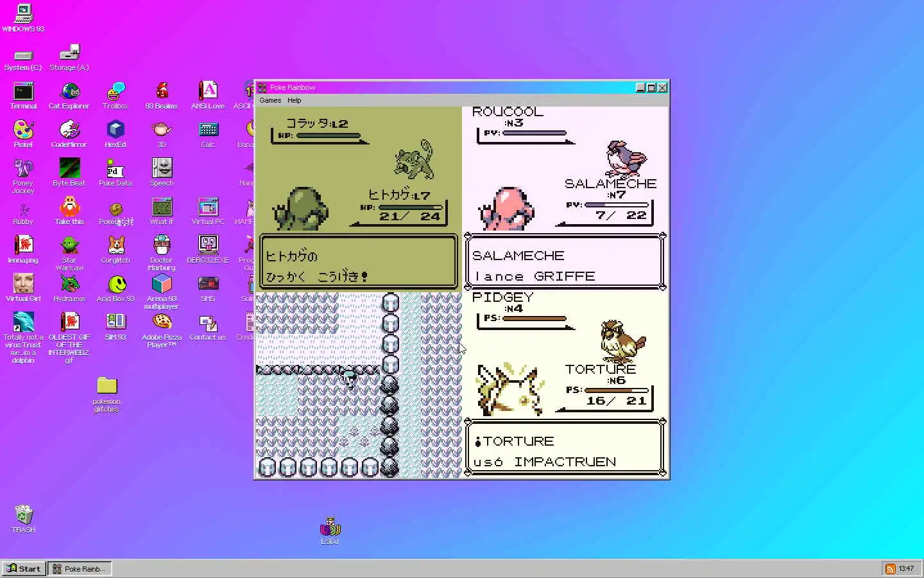The height and width of the screenshot is (578, 924).
Task: Open the Doctor Marburg icon
Action: 162,254
